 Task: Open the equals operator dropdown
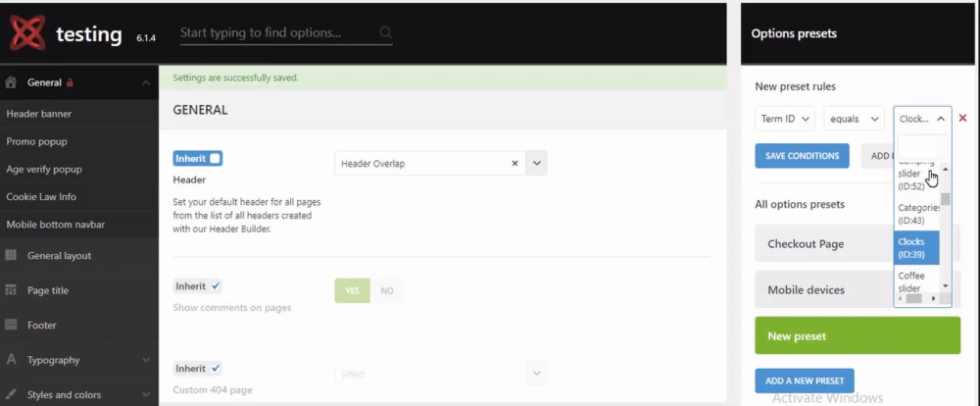tap(854, 119)
